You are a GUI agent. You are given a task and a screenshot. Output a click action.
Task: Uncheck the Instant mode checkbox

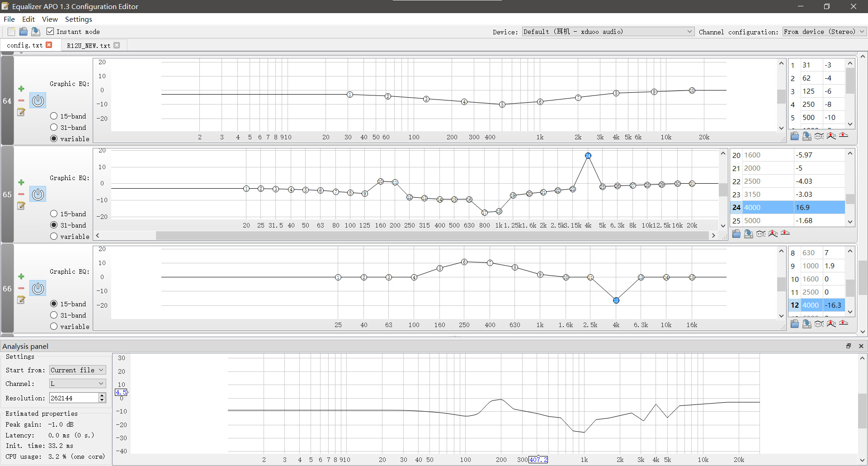point(50,32)
